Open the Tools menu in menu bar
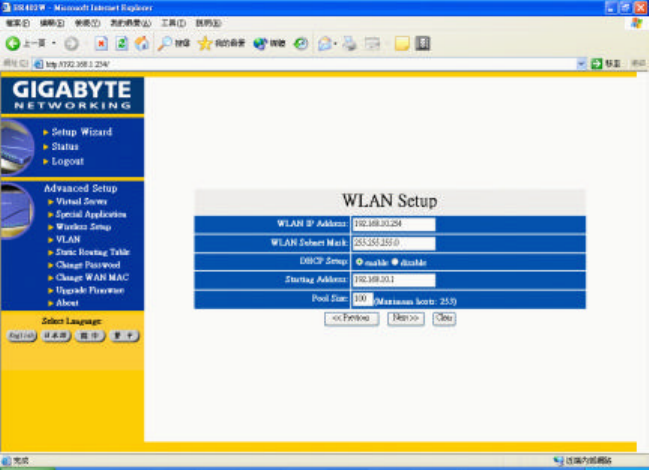Screen dimensions: 649x470 (173, 23)
